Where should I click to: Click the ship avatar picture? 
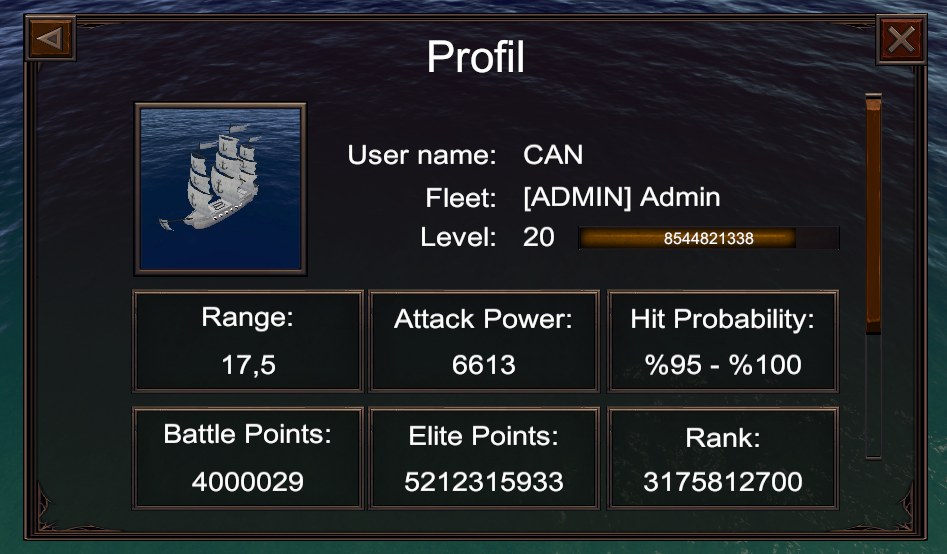point(220,189)
